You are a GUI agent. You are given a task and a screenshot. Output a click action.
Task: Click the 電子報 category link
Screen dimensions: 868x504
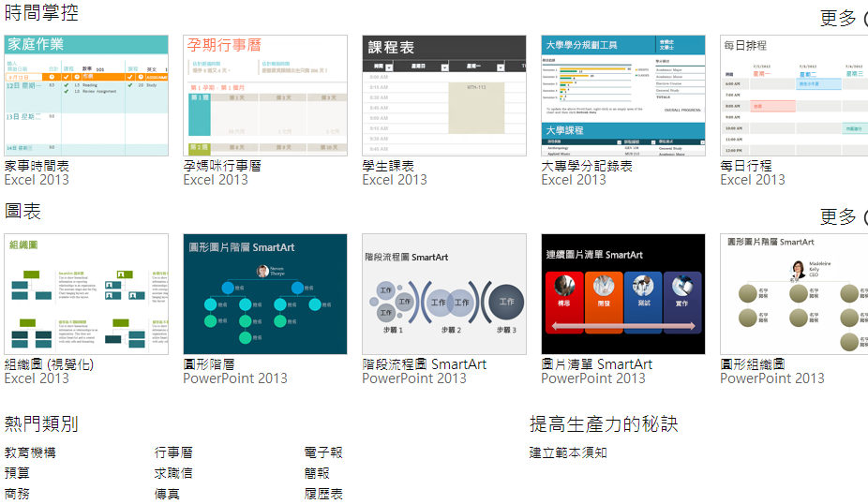[x=323, y=452]
